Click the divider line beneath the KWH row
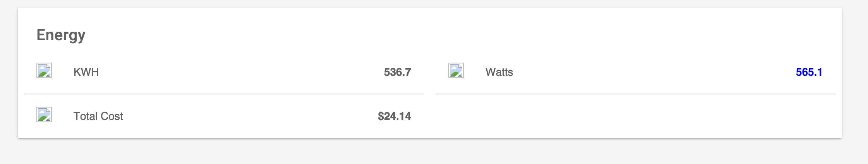Image resolution: width=868 pixels, height=164 pixels. point(224,94)
